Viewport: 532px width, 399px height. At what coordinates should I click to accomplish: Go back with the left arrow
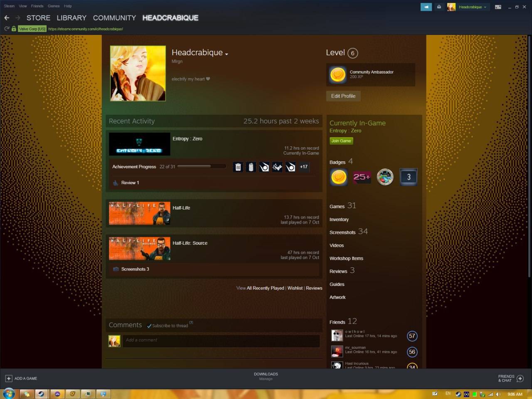pos(7,18)
